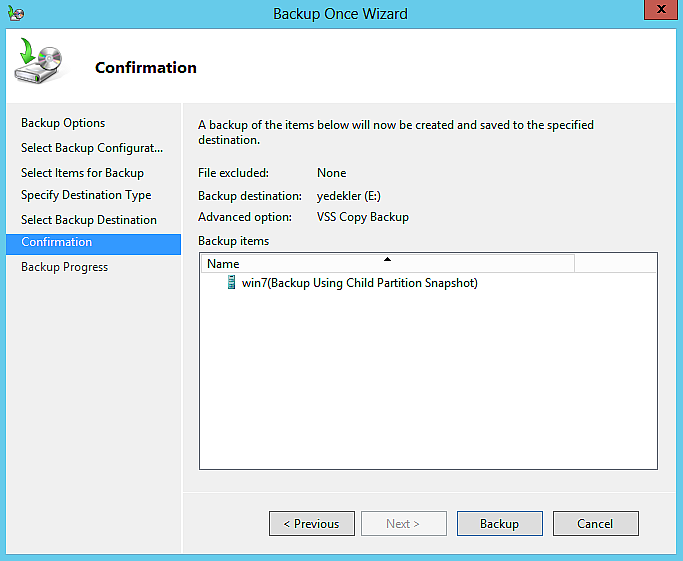This screenshot has height=561, width=683.
Task: Cancel the Backup Once Wizard
Action: point(595,523)
